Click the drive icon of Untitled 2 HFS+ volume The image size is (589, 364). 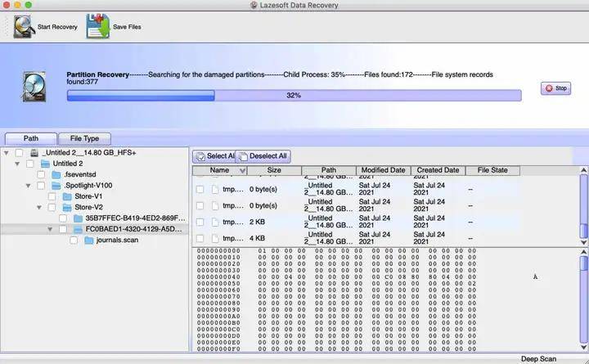coord(34,152)
